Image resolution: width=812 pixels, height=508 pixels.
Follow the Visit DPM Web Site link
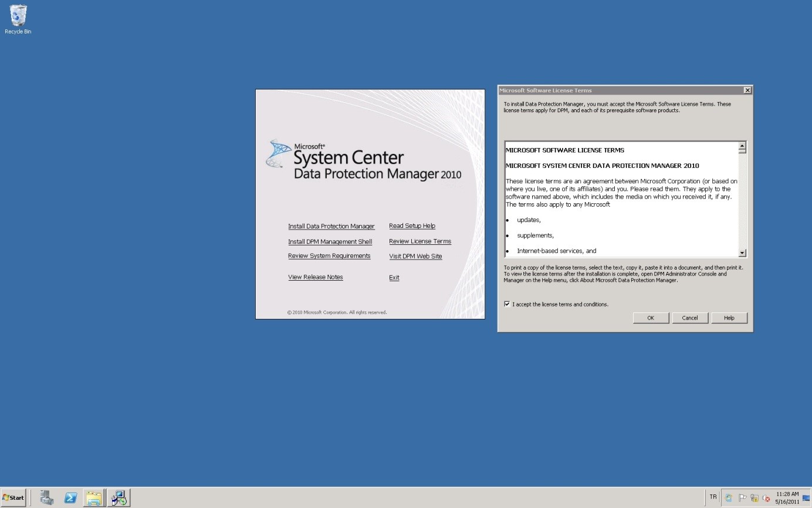415,257
